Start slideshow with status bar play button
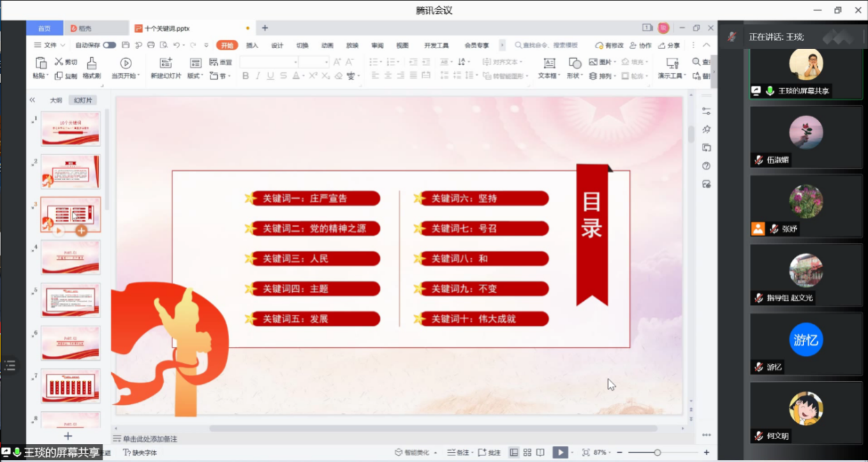868x462 pixels. [560, 452]
